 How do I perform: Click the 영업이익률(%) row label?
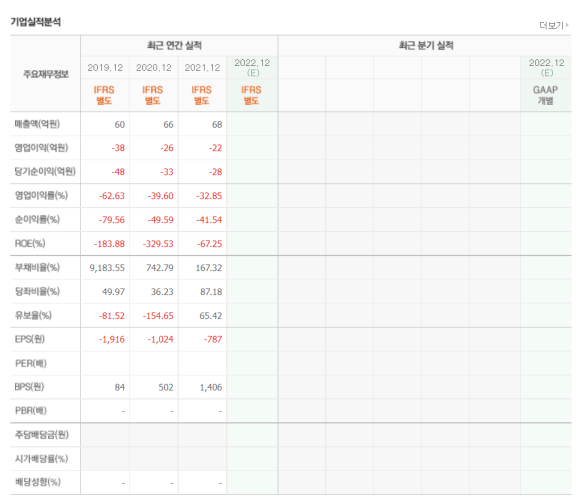point(41,196)
